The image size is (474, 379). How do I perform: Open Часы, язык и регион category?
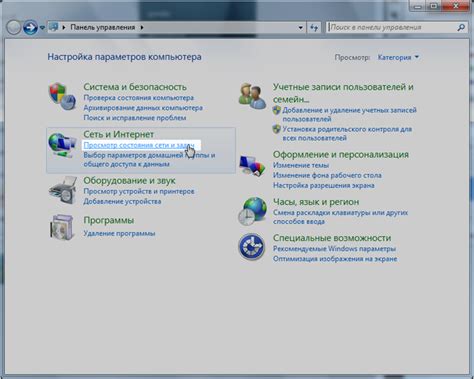tap(316, 202)
